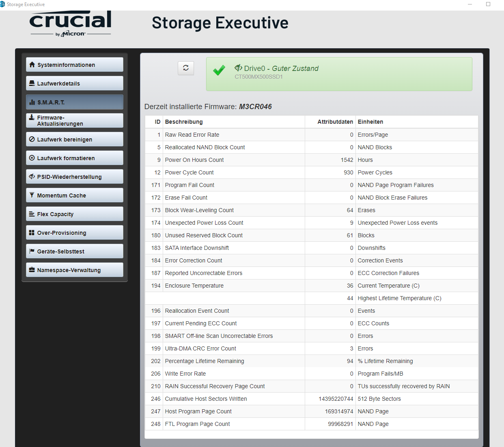504x447 pixels.
Task: Select Reallocation Event Count row
Action: [x=312, y=311]
